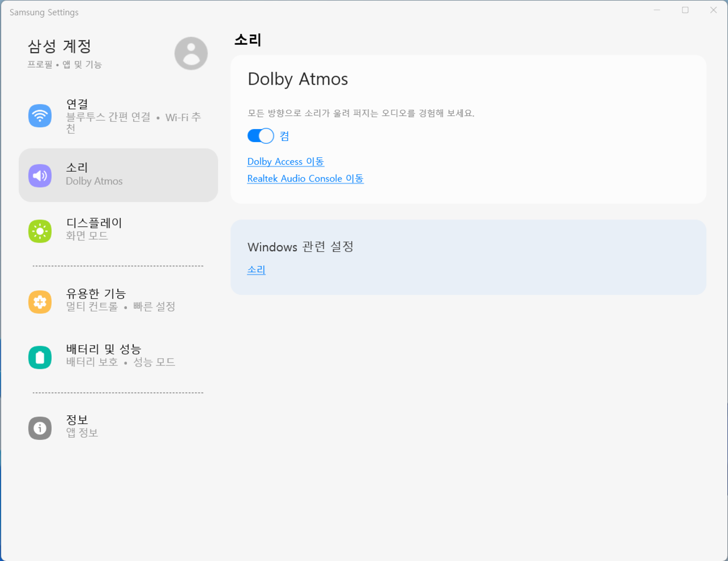728x561 pixels.
Task: Open the 소리 link under Windows 관련 설정
Action: tap(256, 270)
